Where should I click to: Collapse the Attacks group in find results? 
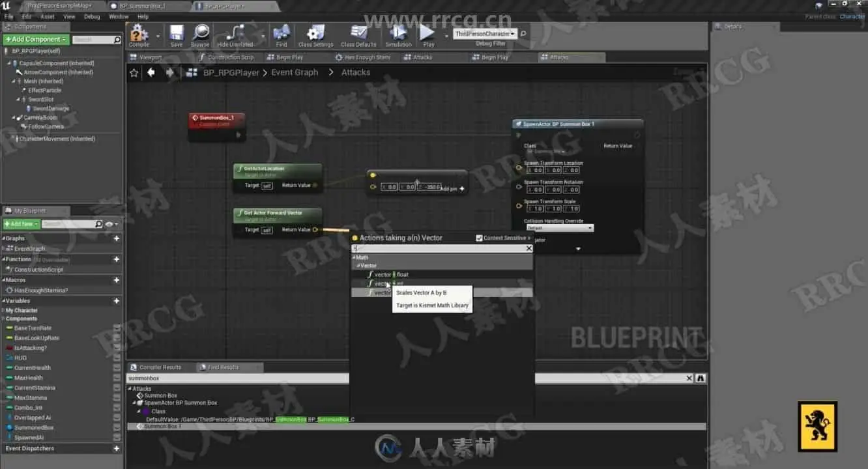(x=130, y=389)
